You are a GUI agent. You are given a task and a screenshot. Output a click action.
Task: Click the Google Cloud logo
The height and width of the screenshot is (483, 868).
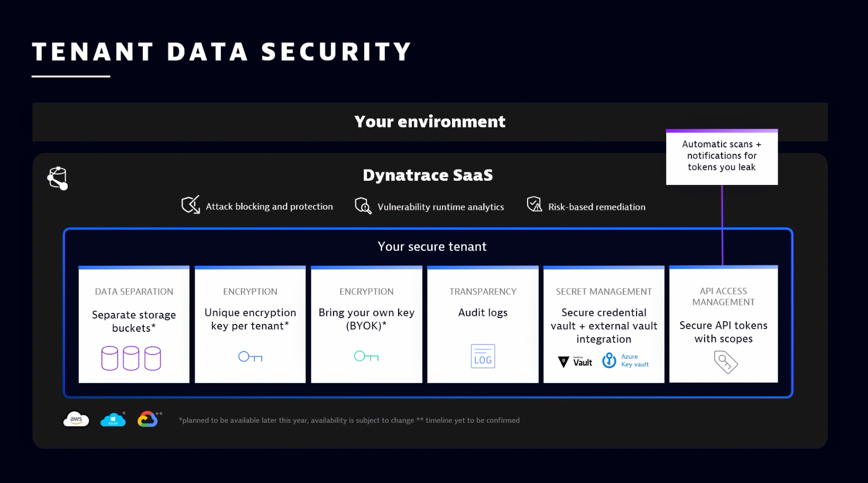click(149, 419)
